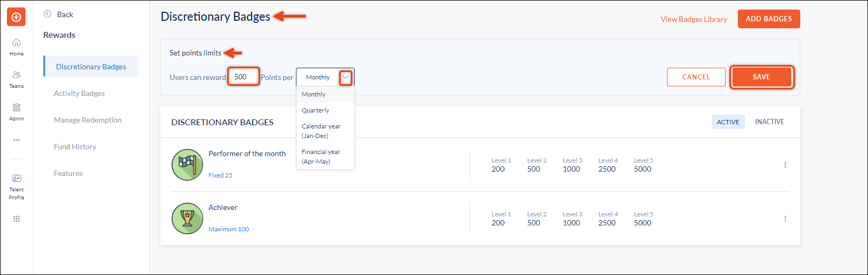This screenshot has height=275, width=868.
Task: Click the orange plus logo icon
Action: click(16, 17)
